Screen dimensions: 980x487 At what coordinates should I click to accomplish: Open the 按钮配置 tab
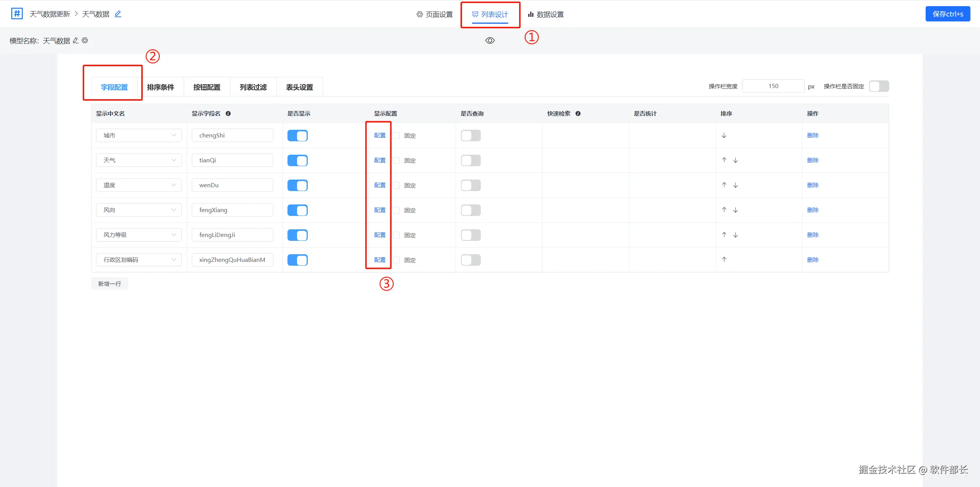pos(207,87)
